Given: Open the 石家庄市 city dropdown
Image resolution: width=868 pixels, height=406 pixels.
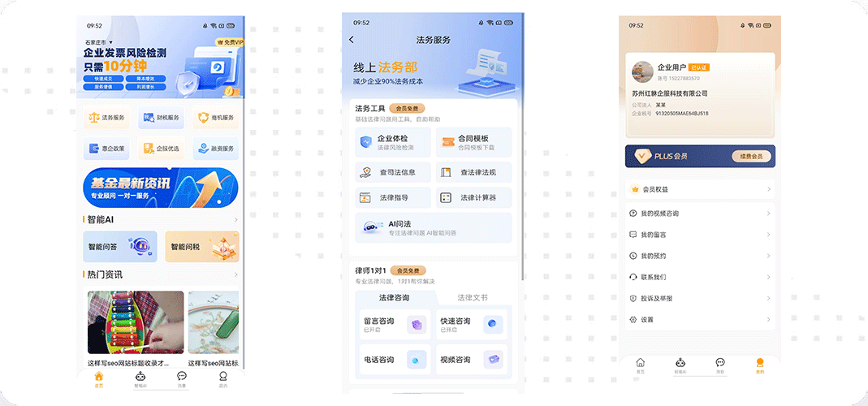Looking at the screenshot, I should [x=99, y=42].
